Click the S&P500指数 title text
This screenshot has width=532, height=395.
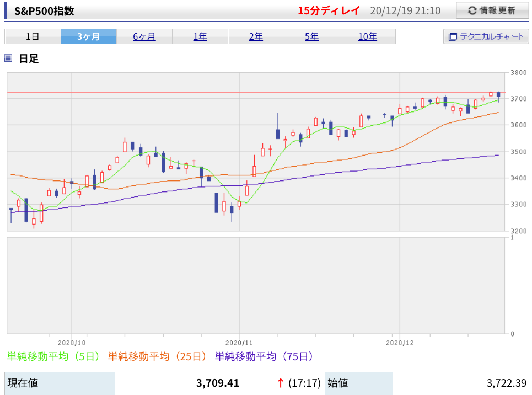click(44, 11)
